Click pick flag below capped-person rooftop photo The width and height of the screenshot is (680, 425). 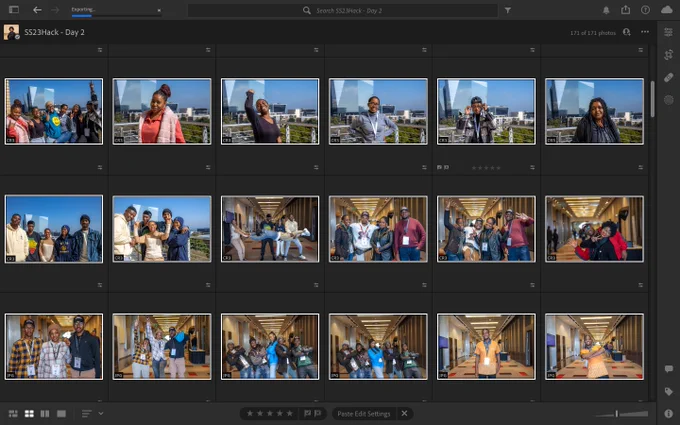click(440, 167)
